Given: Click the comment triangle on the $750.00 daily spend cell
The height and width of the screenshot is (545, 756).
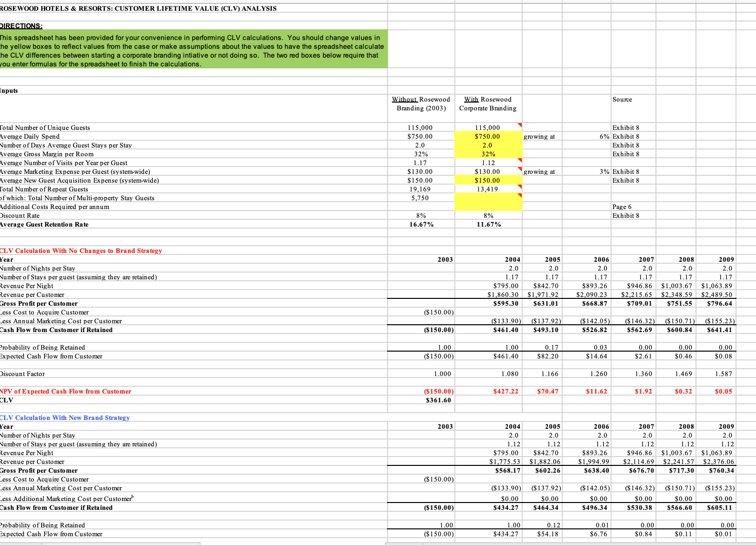Looking at the screenshot, I should (520, 134).
